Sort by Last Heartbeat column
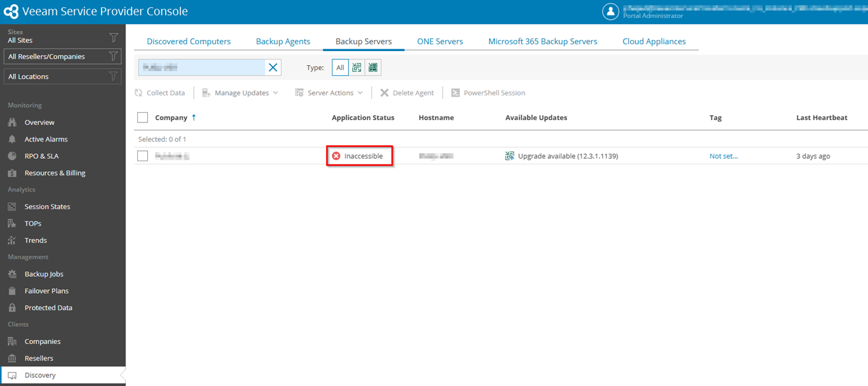The width and height of the screenshot is (868, 386). point(822,118)
